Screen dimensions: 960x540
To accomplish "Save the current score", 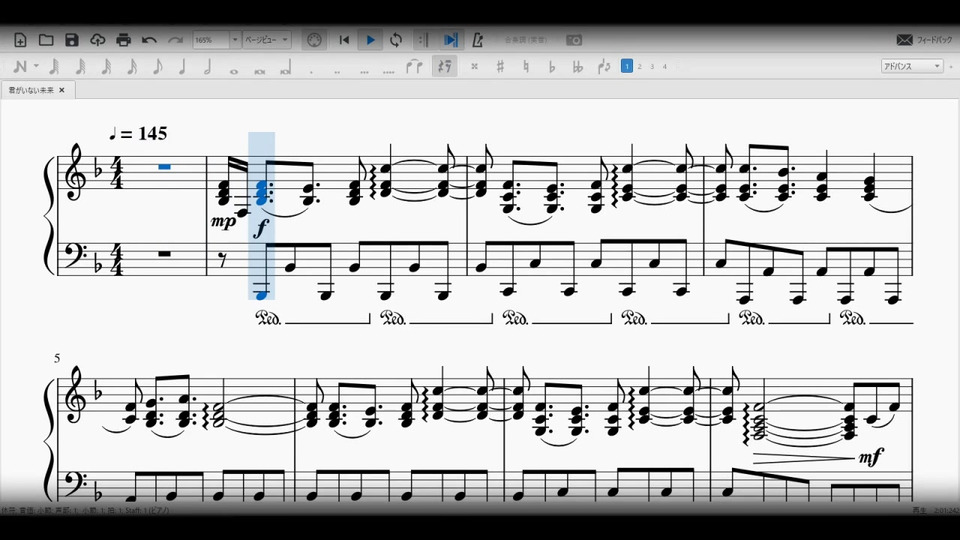I will pos(72,40).
